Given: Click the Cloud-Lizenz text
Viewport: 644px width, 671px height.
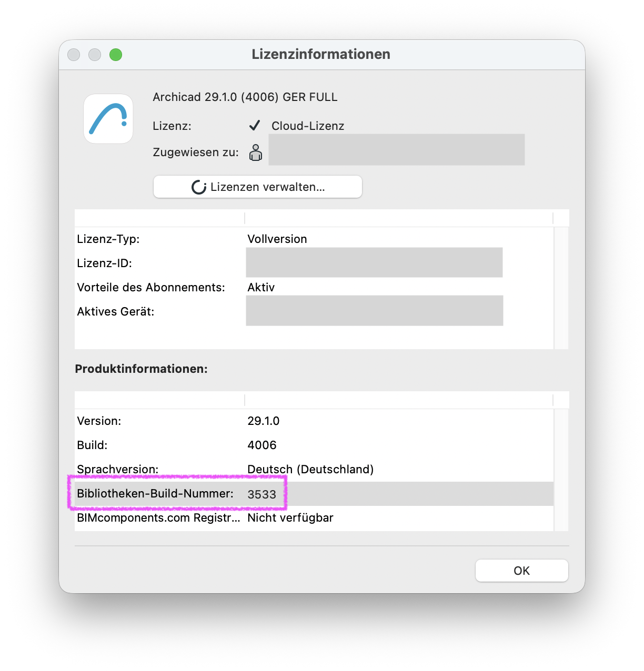Looking at the screenshot, I should pyautogui.click(x=308, y=126).
